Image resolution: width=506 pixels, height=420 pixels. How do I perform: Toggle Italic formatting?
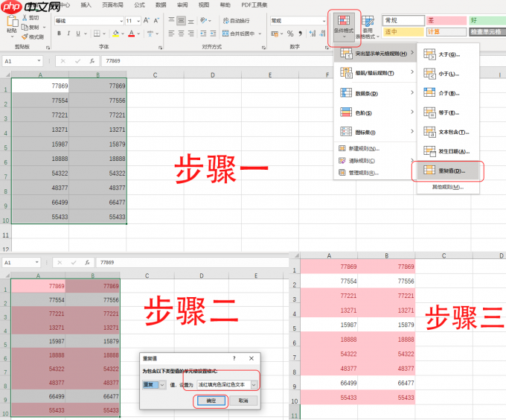tap(68, 34)
